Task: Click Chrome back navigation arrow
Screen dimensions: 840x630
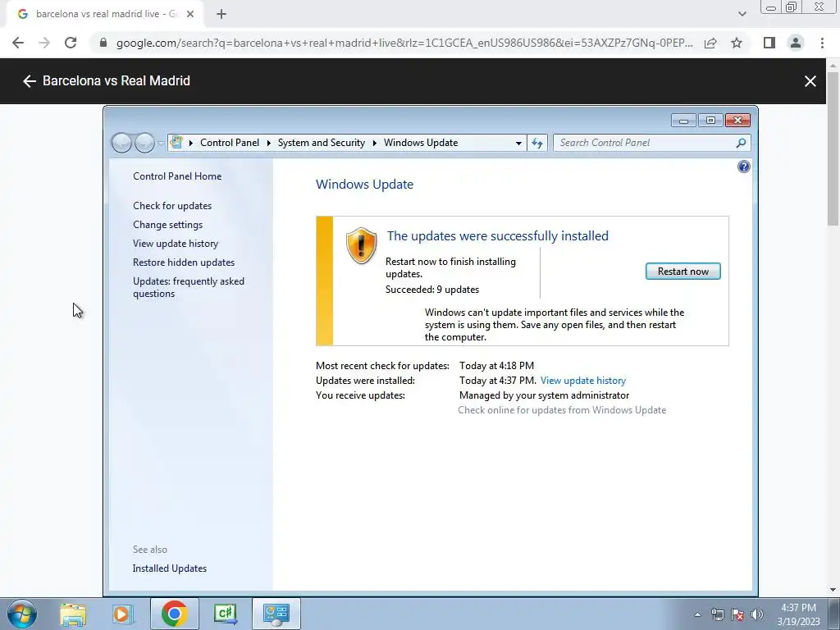Action: coord(18,43)
